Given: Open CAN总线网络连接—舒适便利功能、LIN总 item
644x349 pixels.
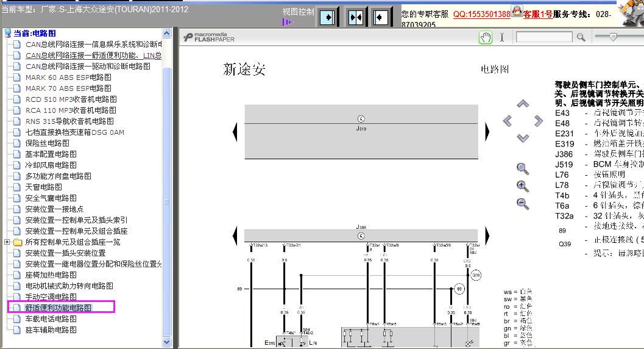Looking at the screenshot, I should (93, 56).
